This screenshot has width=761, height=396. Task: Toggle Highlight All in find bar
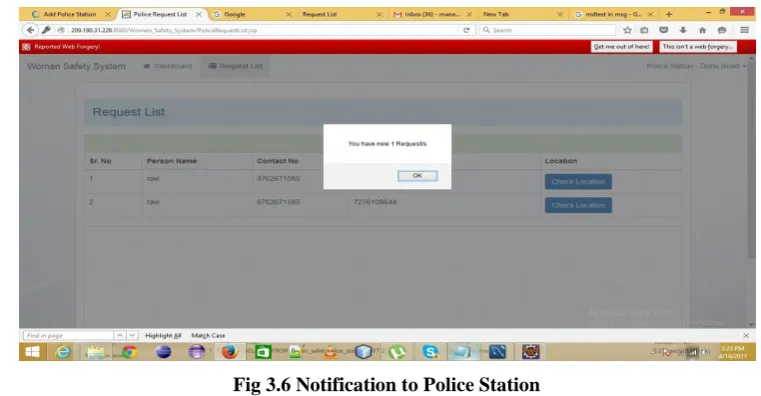pyautogui.click(x=163, y=335)
